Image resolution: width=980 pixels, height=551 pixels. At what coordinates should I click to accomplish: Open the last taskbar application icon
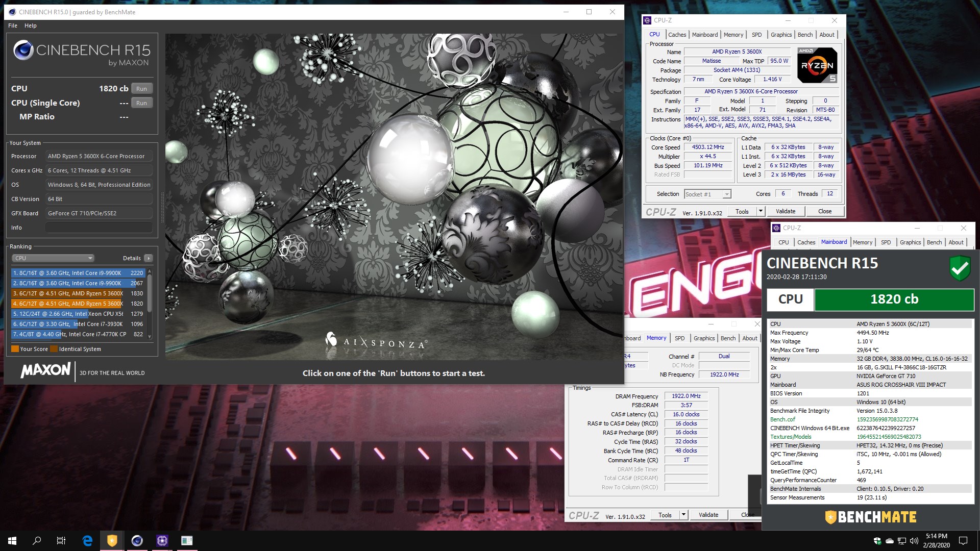click(x=187, y=541)
